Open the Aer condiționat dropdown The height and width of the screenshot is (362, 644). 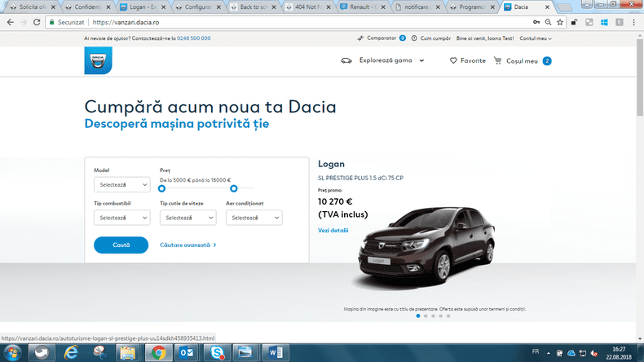click(254, 218)
